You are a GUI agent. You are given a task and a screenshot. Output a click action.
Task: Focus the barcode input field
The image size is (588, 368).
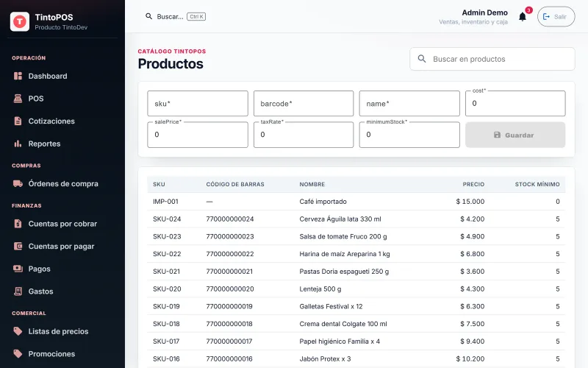(x=304, y=103)
